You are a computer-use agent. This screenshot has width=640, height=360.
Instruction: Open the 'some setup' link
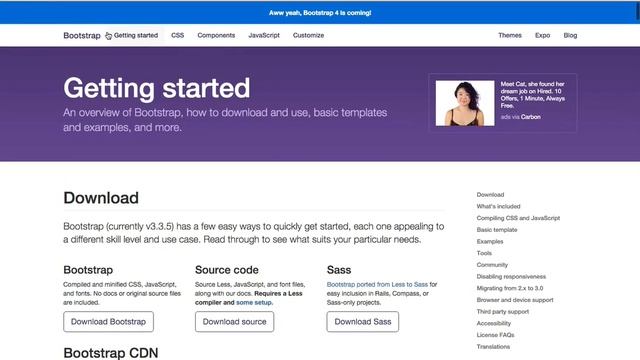[x=254, y=302]
